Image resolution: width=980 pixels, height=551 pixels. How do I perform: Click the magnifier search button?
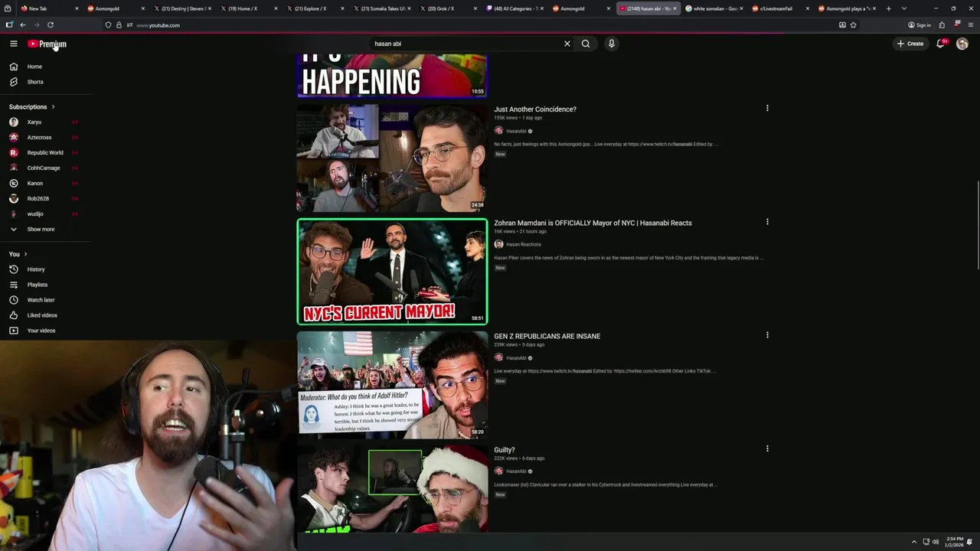tap(586, 44)
